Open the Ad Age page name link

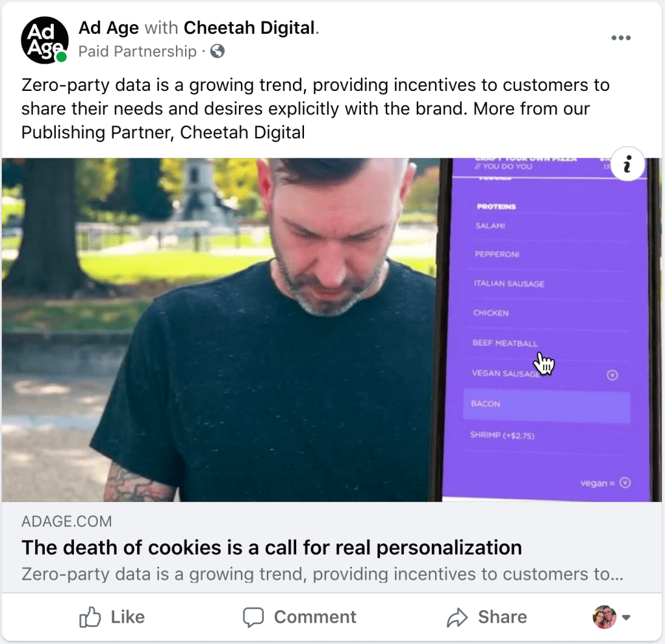pyautogui.click(x=108, y=28)
